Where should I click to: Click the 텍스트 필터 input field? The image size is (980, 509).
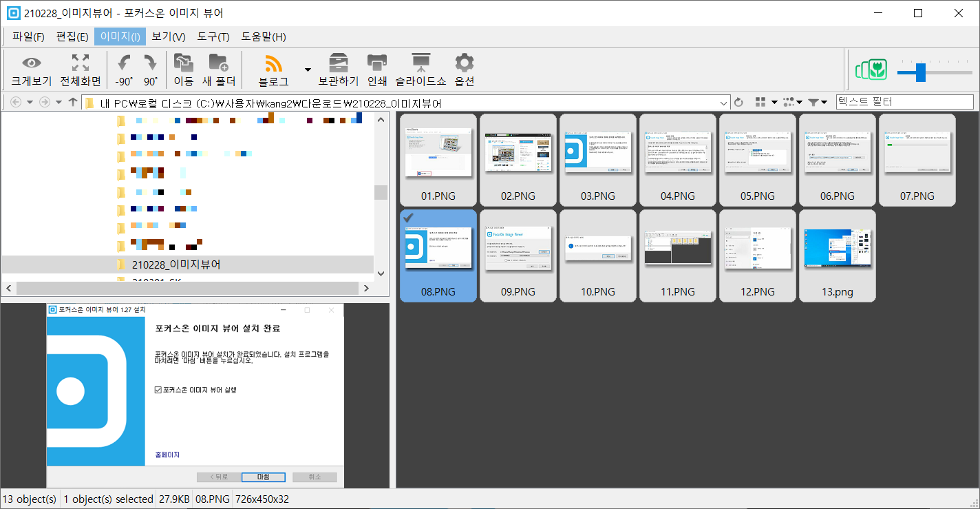[x=905, y=102]
